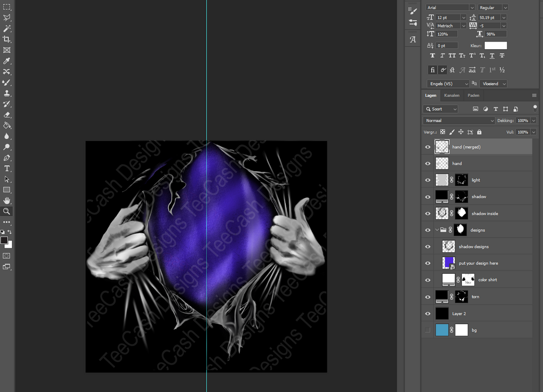Switch to the Paden tab
Screen dimensions: 543x392
tap(473, 96)
